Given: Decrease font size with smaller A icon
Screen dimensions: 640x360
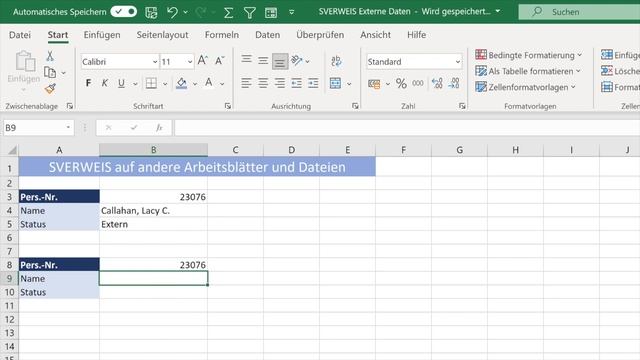Looking at the screenshot, I should click(220, 61).
